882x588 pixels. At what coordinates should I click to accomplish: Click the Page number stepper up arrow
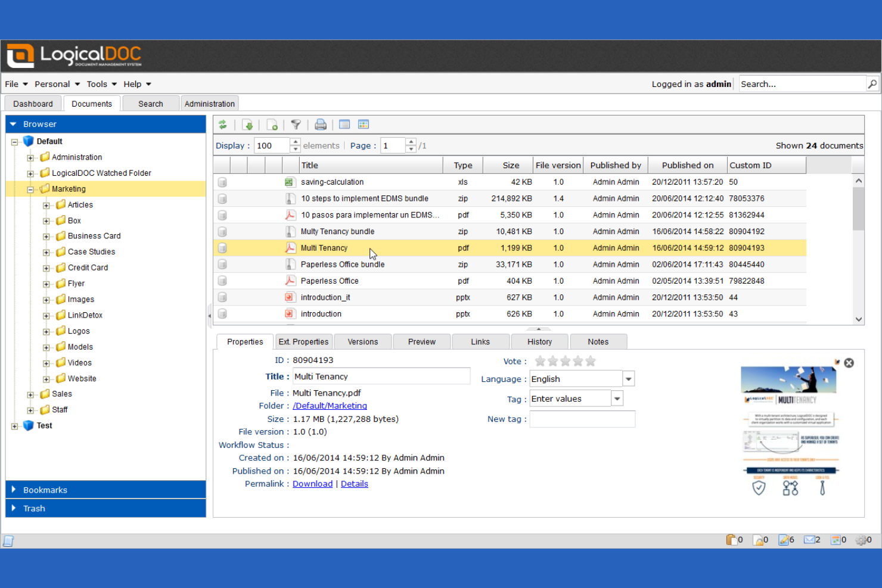click(411, 142)
